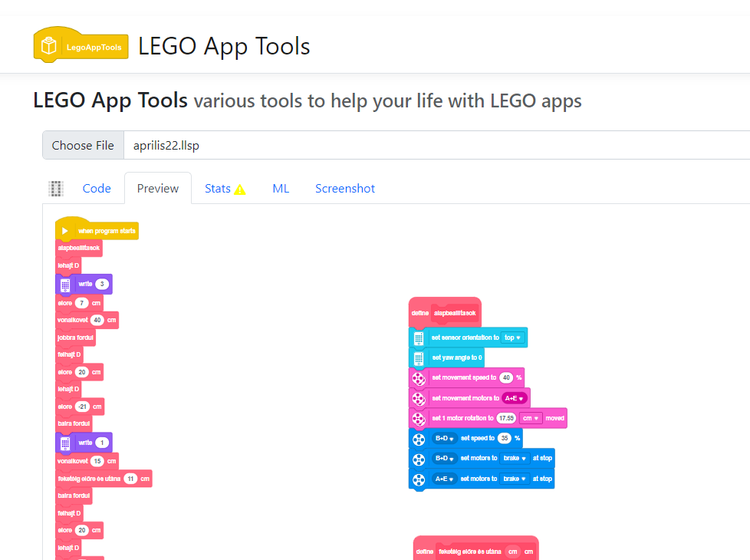Click the 'LEGO App Tools' heading link
The image size is (750, 560).
[x=110, y=100]
